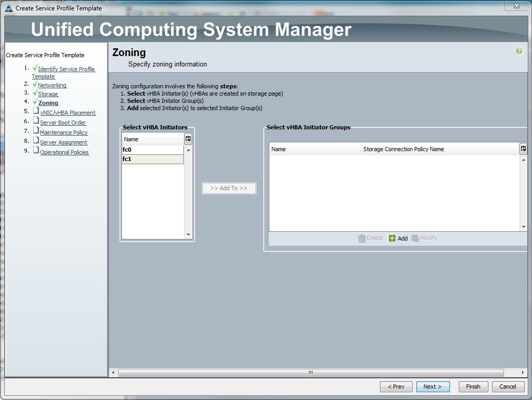Click the Next > button

pos(433,386)
